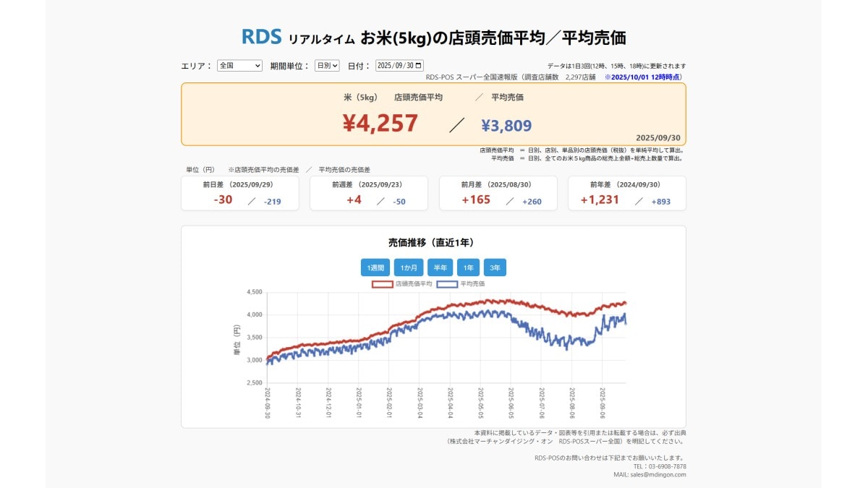Select the 1週間 range button
This screenshot has height=488, width=868.
coord(375,267)
